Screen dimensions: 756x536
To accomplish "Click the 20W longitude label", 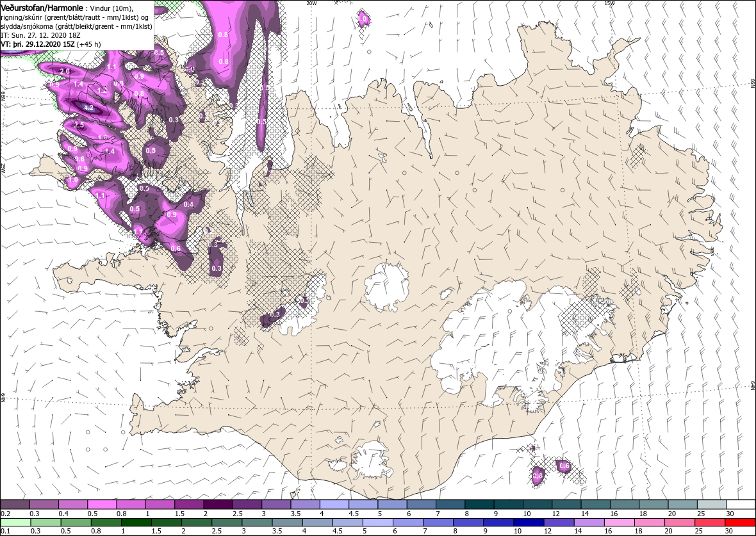I will pos(312,3).
